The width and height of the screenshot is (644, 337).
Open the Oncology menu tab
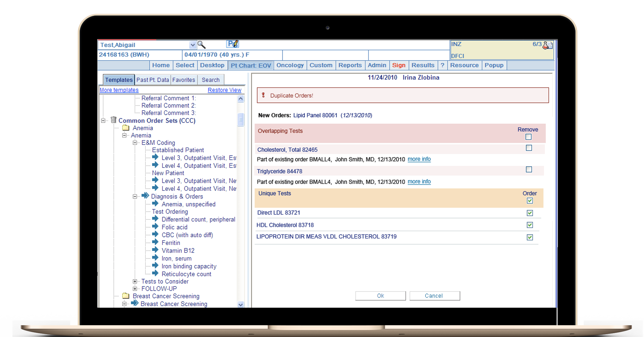click(290, 65)
